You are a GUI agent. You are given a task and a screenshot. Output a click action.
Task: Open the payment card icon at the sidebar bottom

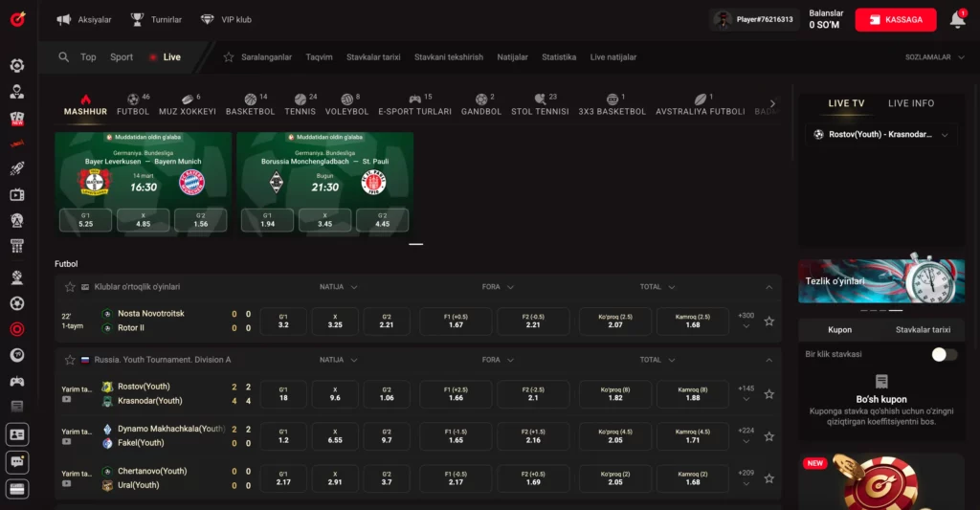(x=17, y=489)
